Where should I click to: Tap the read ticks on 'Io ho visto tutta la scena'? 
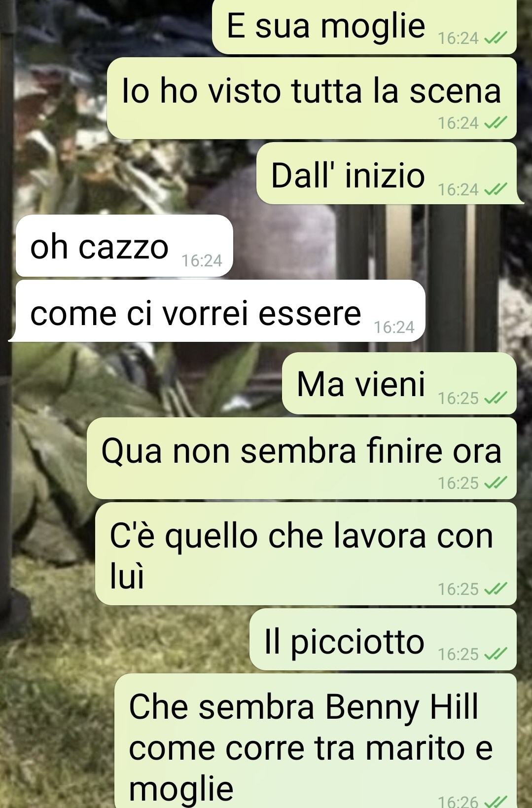pyautogui.click(x=496, y=123)
